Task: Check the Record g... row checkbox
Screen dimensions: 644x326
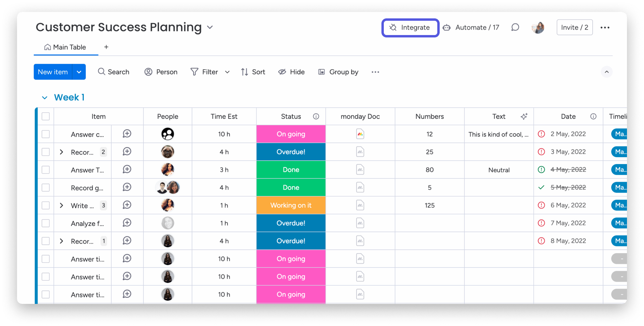Action: point(46,188)
